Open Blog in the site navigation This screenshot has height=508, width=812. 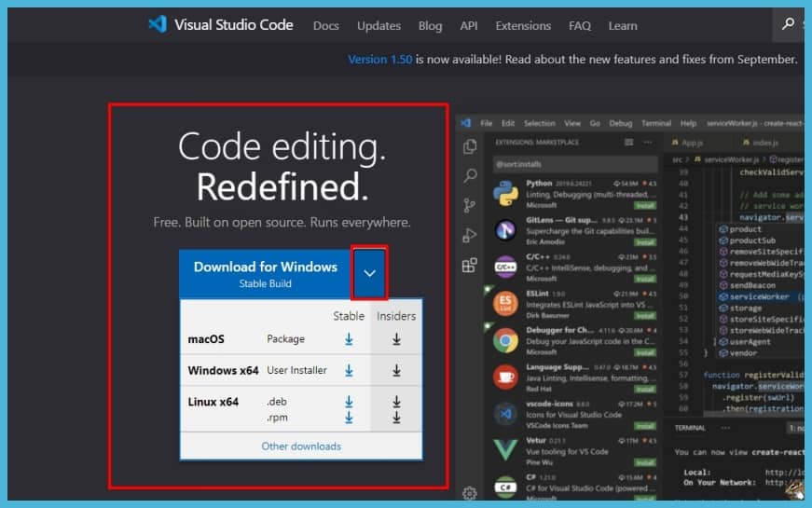(x=430, y=25)
